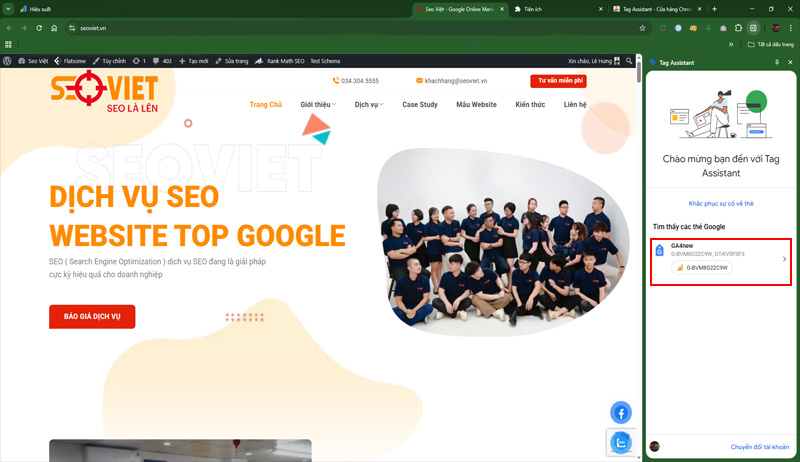The height and width of the screenshot is (462, 800).
Task: Pin the Tag Assistant side panel
Action: pyautogui.click(x=777, y=62)
